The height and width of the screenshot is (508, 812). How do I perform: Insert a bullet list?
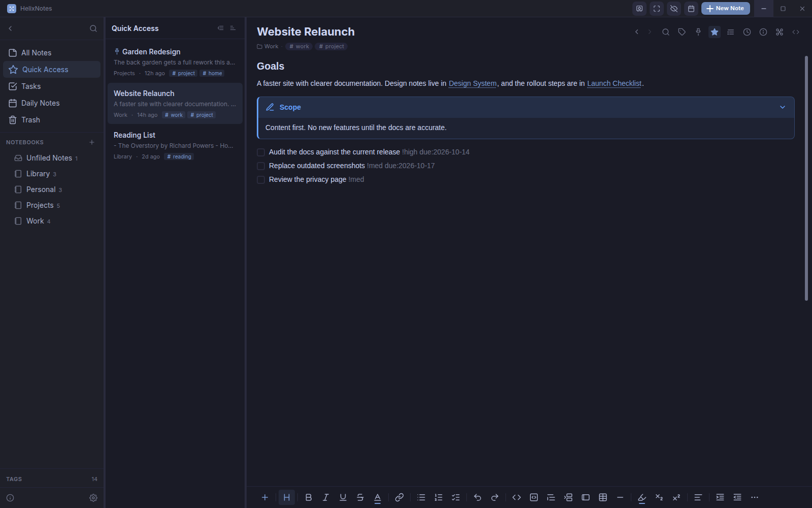(421, 497)
